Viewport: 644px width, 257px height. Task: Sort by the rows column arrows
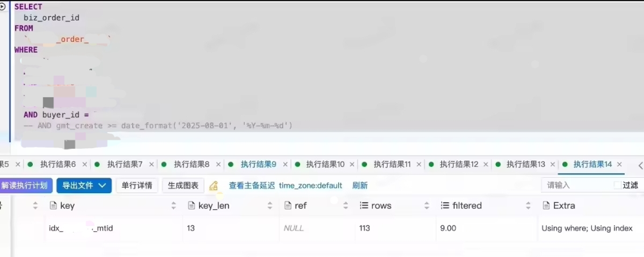pyautogui.click(x=427, y=205)
